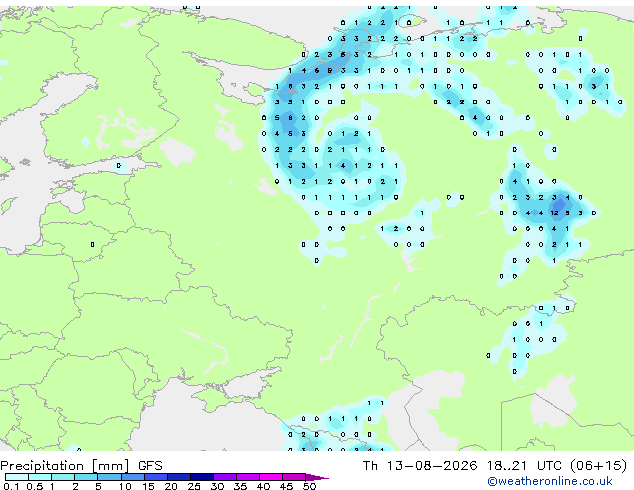Open the weatheronline.co.uk copyright link

pyautogui.click(x=550, y=481)
